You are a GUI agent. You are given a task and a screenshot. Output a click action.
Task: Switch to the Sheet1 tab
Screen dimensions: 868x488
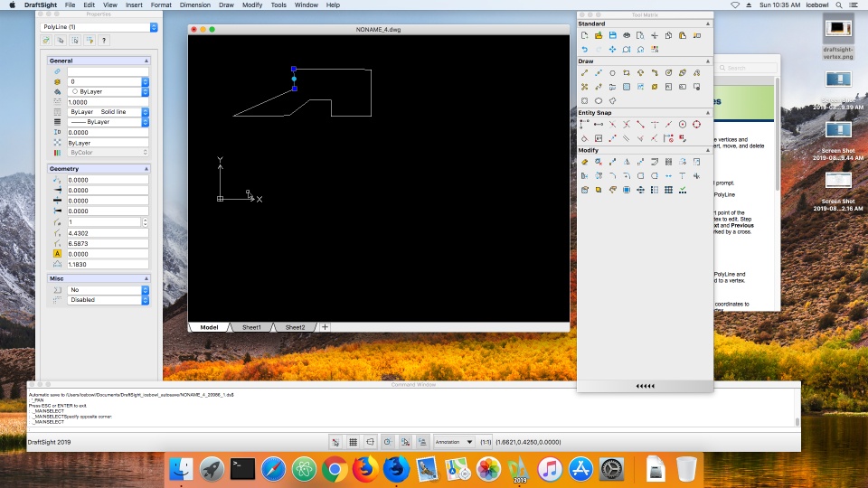[251, 327]
